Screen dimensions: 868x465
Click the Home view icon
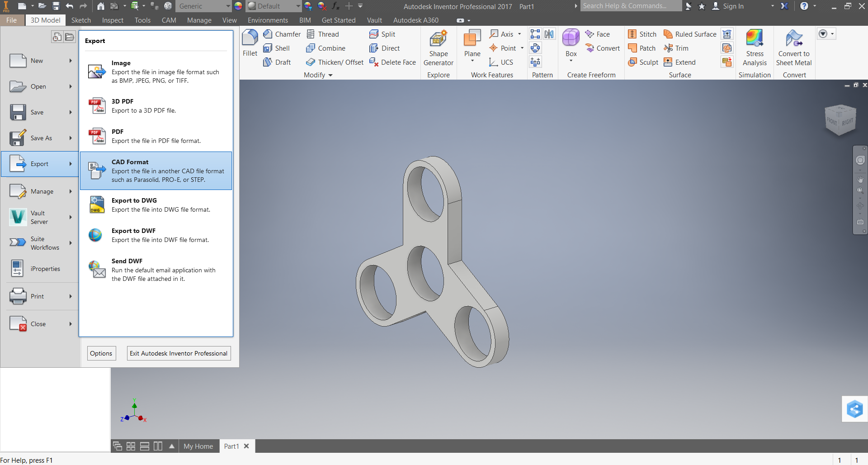(x=101, y=6)
